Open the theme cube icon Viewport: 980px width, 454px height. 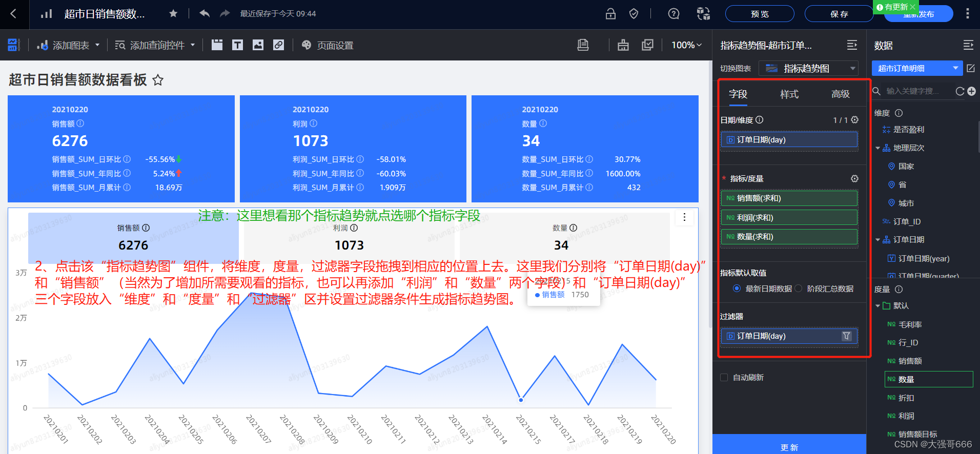703,14
